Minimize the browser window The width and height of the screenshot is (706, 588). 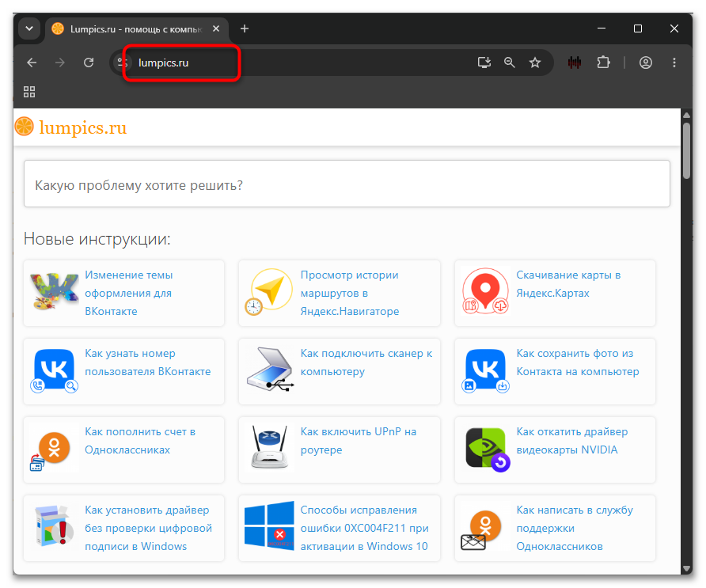(602, 28)
